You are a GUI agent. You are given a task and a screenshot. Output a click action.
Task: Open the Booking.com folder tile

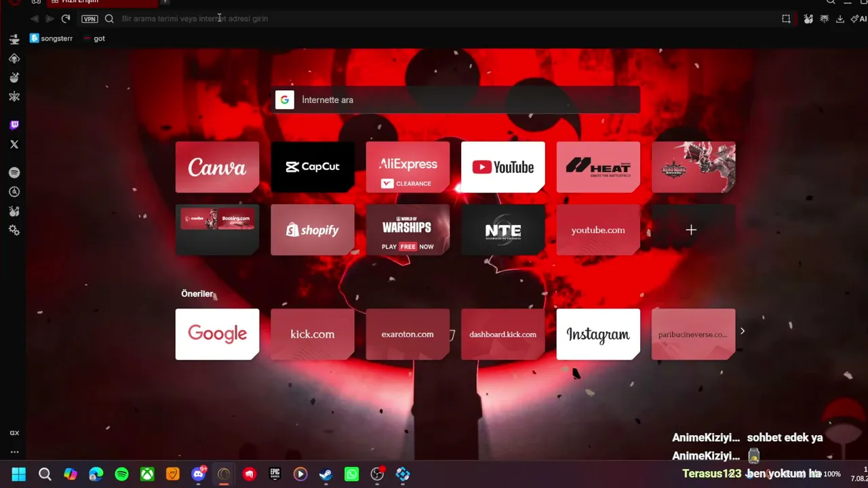pyautogui.click(x=217, y=230)
